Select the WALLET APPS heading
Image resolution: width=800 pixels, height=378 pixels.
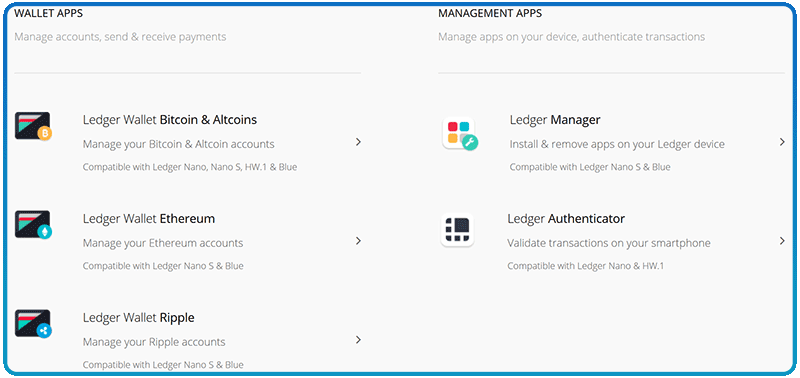(48, 14)
